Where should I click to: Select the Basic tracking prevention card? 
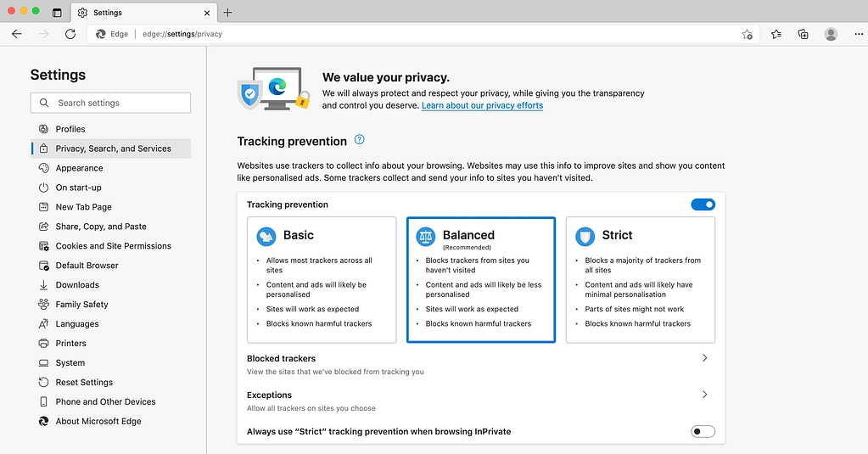(322, 279)
